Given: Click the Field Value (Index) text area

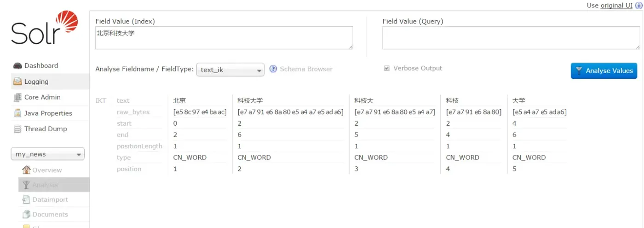Looking at the screenshot, I should coord(224,38).
